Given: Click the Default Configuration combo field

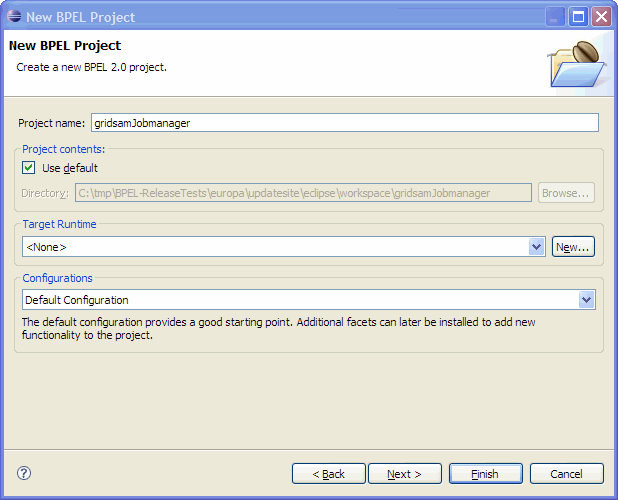Looking at the screenshot, I should [x=309, y=300].
